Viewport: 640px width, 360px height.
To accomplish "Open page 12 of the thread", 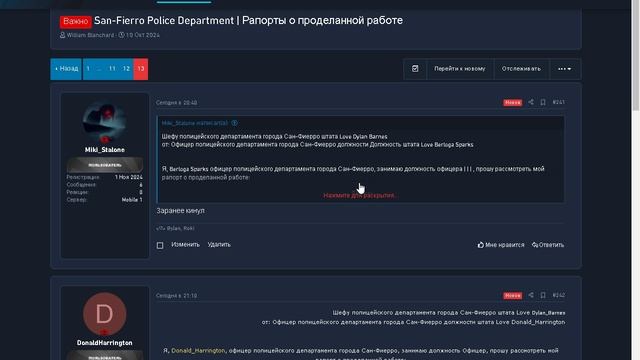I will click(x=126, y=69).
